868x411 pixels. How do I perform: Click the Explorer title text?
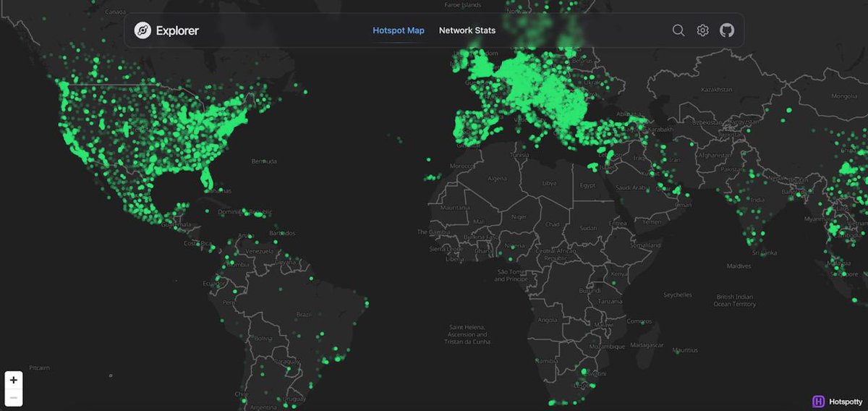point(177,30)
